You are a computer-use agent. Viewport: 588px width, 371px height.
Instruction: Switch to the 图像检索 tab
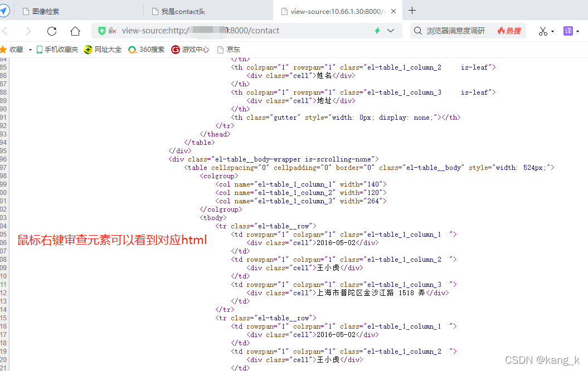tap(46, 11)
